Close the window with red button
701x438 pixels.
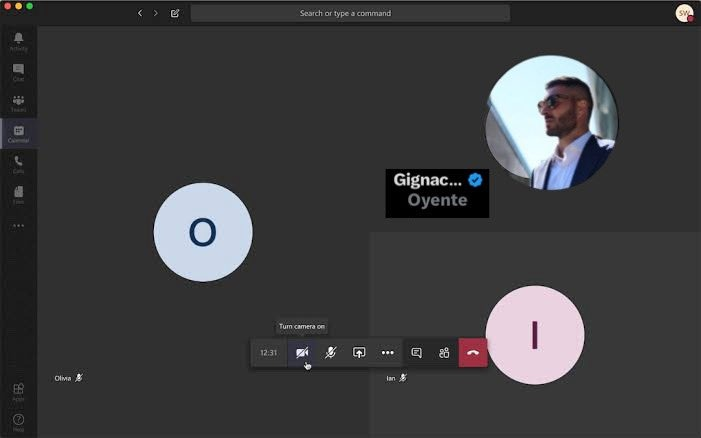[8, 6]
